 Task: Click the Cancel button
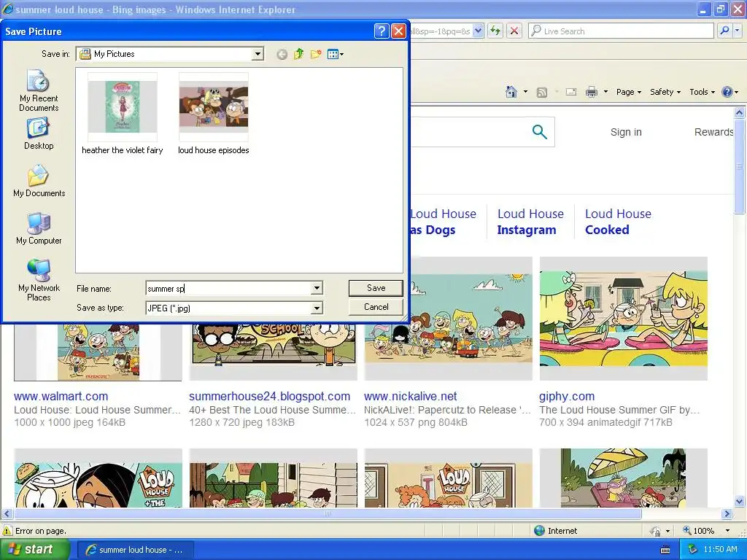click(x=376, y=307)
